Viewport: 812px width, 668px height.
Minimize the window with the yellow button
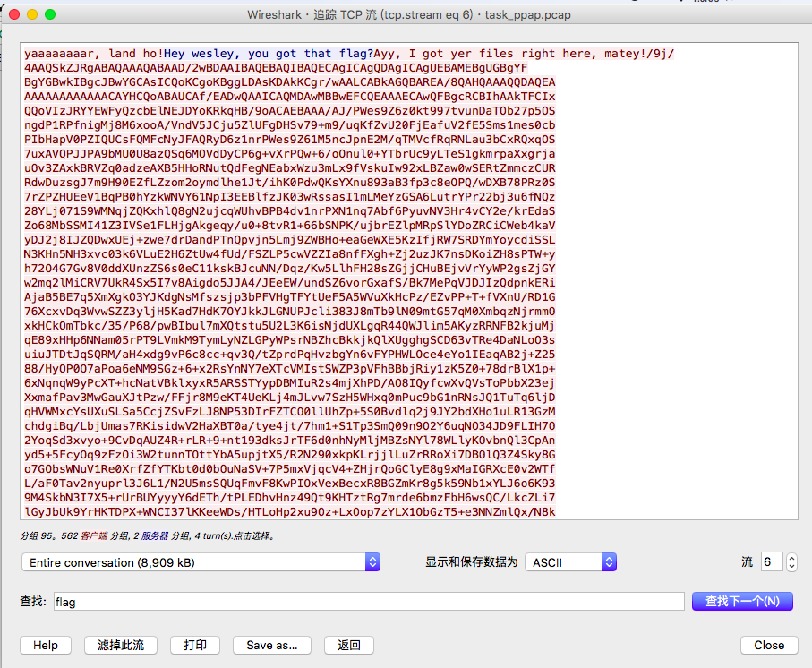[x=31, y=14]
